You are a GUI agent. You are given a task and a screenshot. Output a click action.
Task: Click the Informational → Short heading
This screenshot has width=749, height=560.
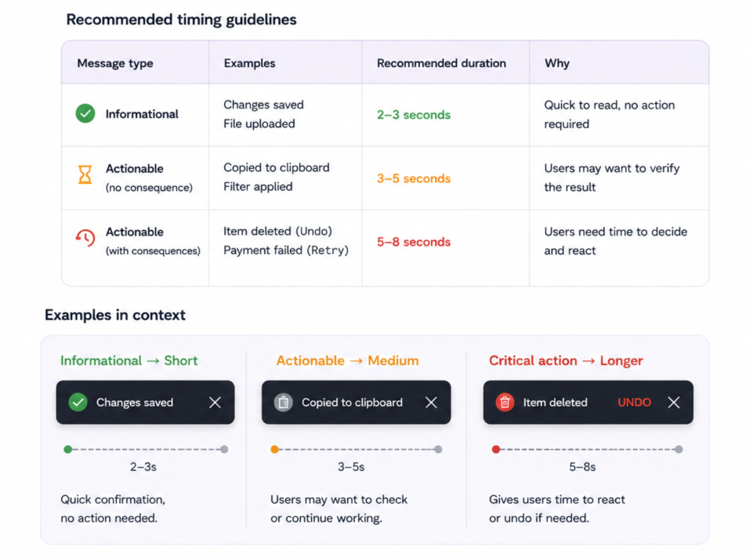pos(129,361)
